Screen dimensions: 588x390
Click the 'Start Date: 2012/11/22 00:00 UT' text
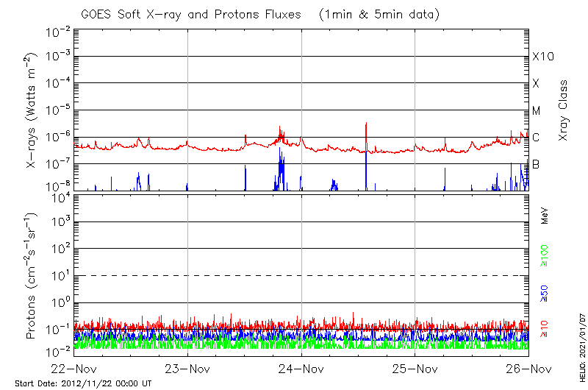(x=83, y=383)
